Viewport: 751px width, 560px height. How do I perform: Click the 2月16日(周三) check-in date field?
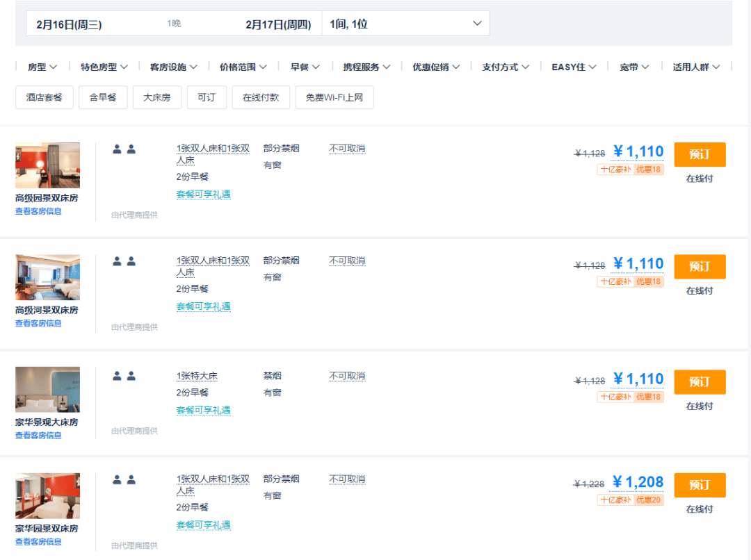pyautogui.click(x=70, y=24)
